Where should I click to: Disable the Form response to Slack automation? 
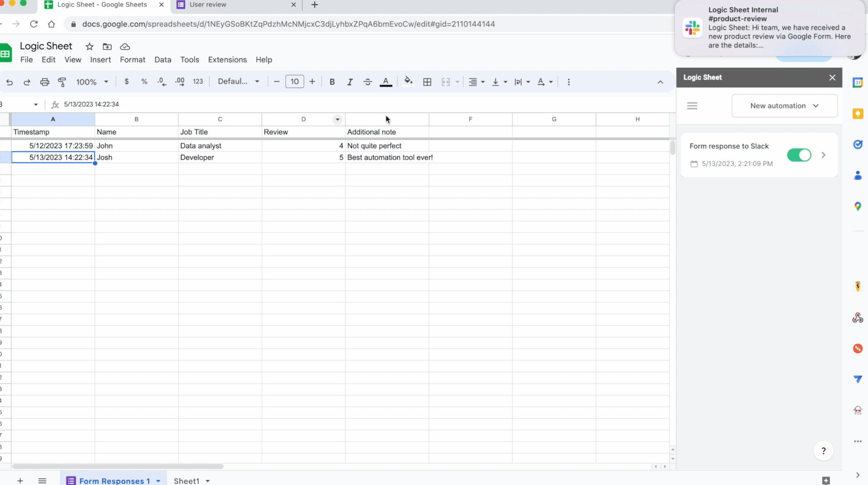(x=799, y=155)
